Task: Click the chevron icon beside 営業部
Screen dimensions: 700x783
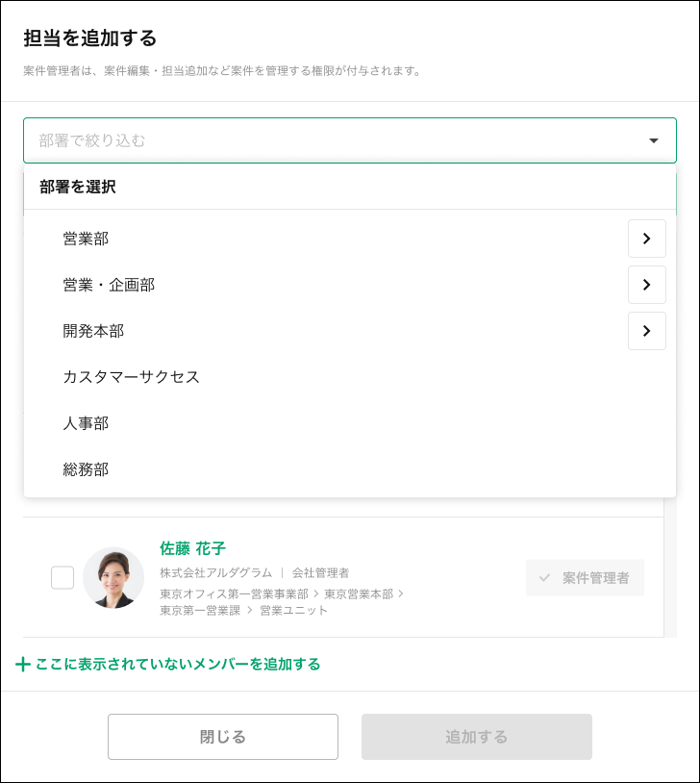Action: [647, 239]
